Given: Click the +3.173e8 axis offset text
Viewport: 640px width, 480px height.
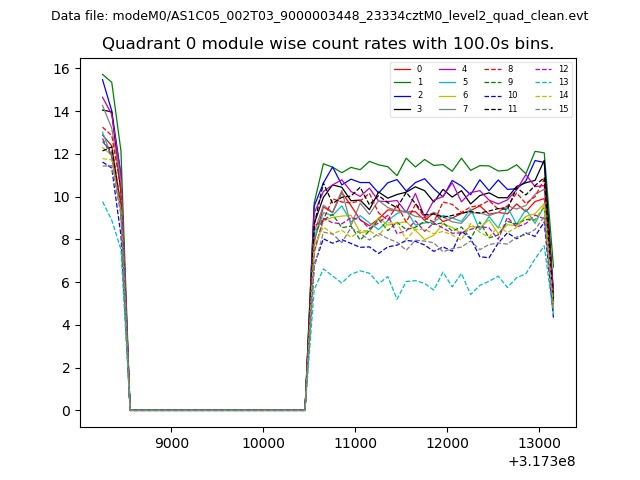Looking at the screenshot, I should coord(541,461).
